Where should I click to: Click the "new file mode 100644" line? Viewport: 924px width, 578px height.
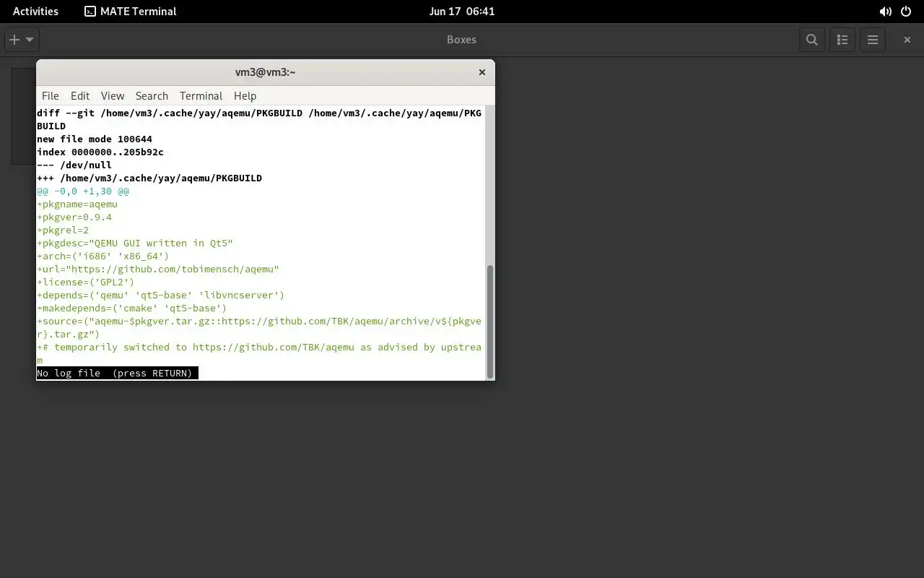pos(95,139)
